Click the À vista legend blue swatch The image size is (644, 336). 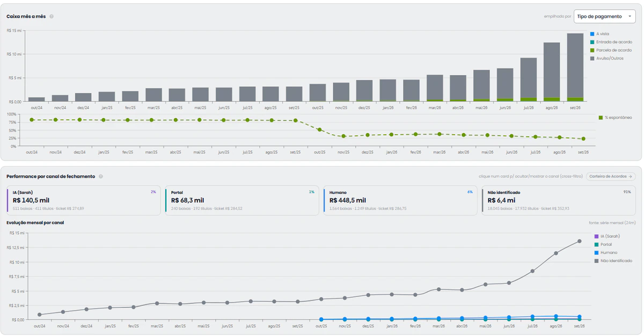pyautogui.click(x=592, y=34)
